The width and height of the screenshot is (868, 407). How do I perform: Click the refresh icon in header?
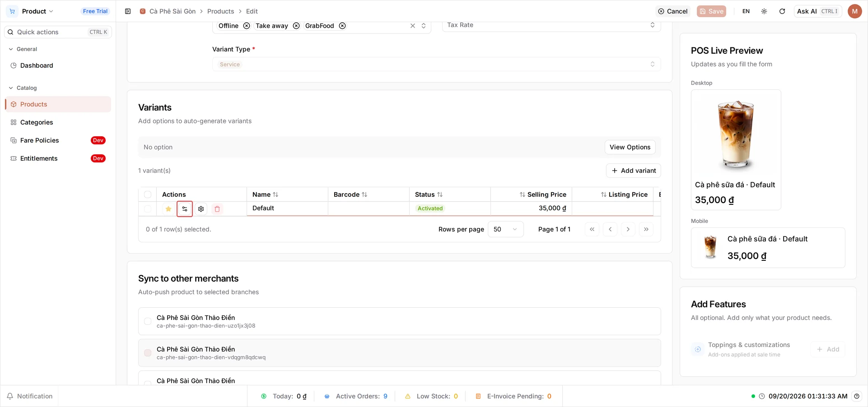782,11
